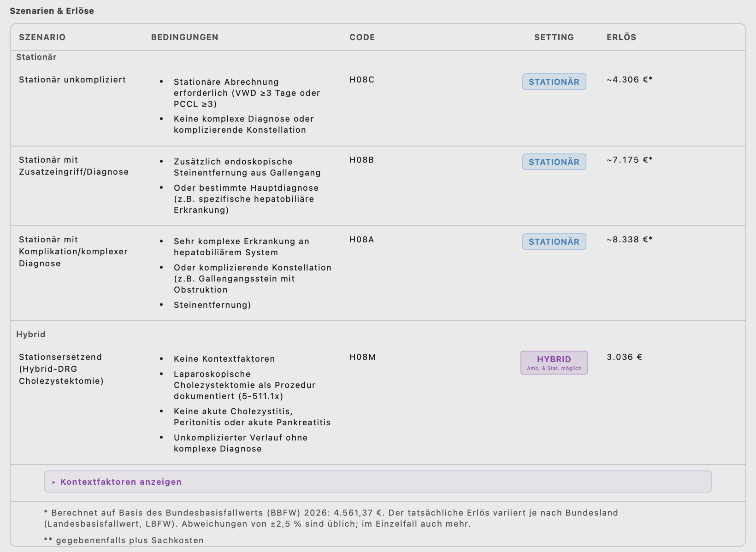The width and height of the screenshot is (756, 552).
Task: Click the SETTING column header
Action: [554, 37]
